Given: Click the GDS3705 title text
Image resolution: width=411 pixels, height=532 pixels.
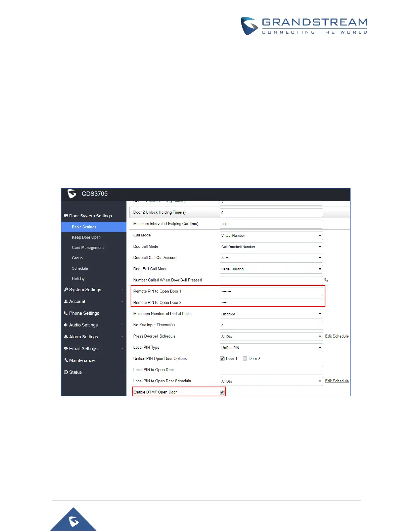Looking at the screenshot, I should [x=95, y=194].
